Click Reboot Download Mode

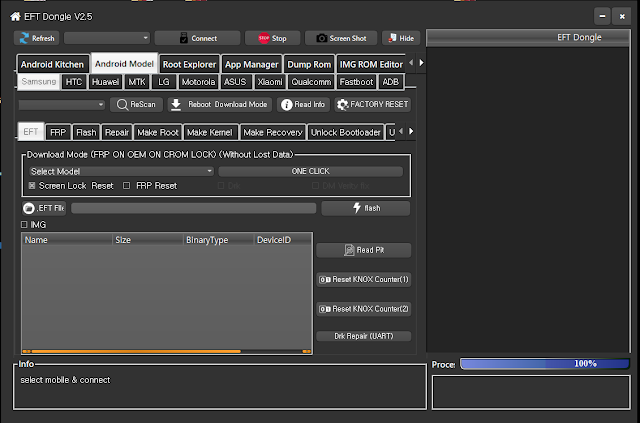click(220, 105)
